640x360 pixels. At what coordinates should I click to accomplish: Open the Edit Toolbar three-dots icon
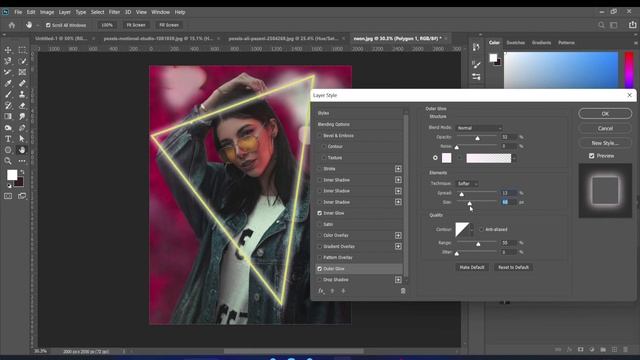point(22,161)
